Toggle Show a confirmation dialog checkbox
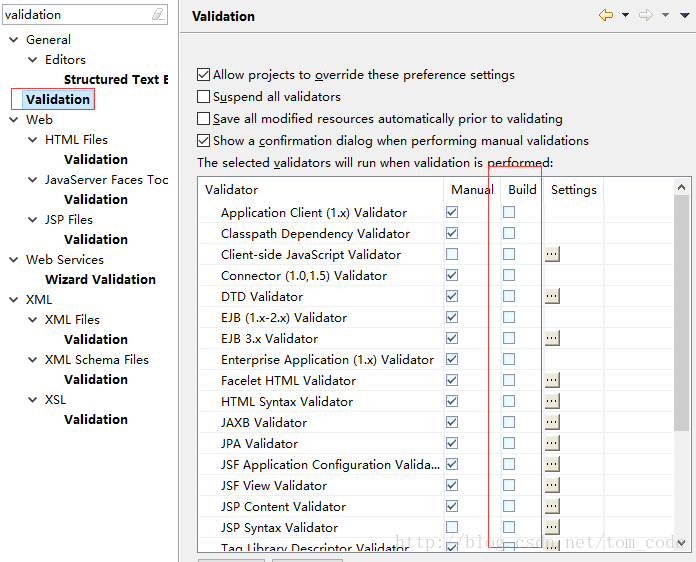This screenshot has height=562, width=696. (x=203, y=141)
